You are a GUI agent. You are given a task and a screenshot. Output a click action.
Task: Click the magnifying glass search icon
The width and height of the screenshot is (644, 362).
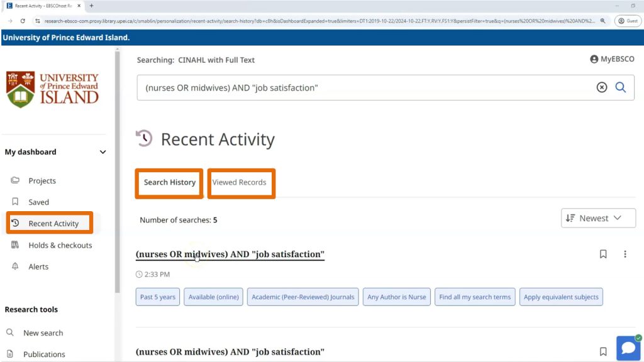(620, 87)
